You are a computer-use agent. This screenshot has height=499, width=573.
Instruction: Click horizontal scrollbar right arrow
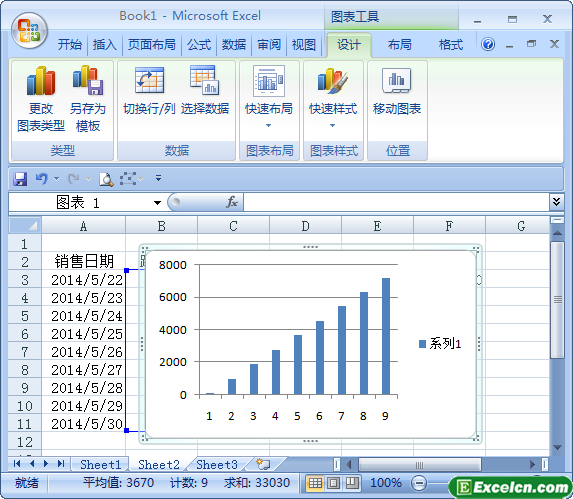(532, 464)
